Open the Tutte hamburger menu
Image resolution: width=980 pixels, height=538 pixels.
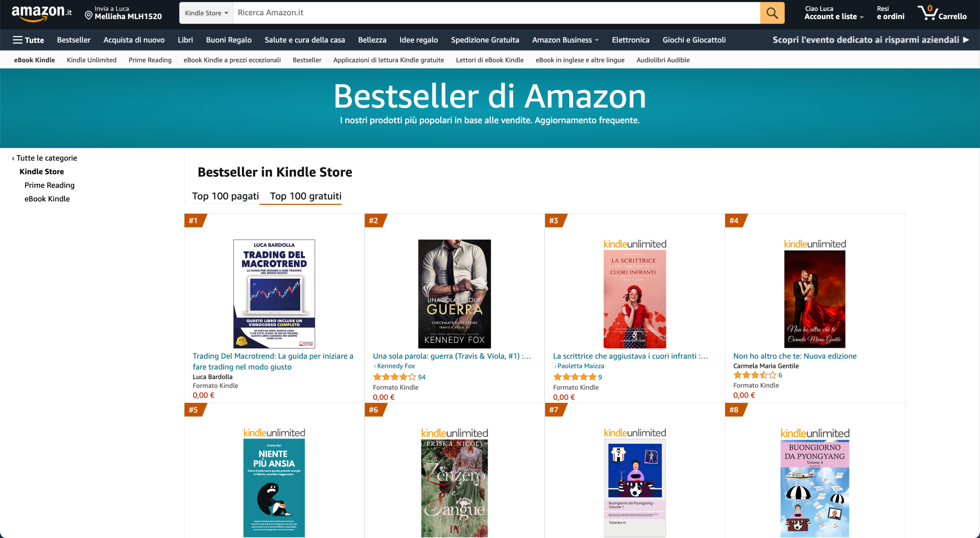[28, 40]
